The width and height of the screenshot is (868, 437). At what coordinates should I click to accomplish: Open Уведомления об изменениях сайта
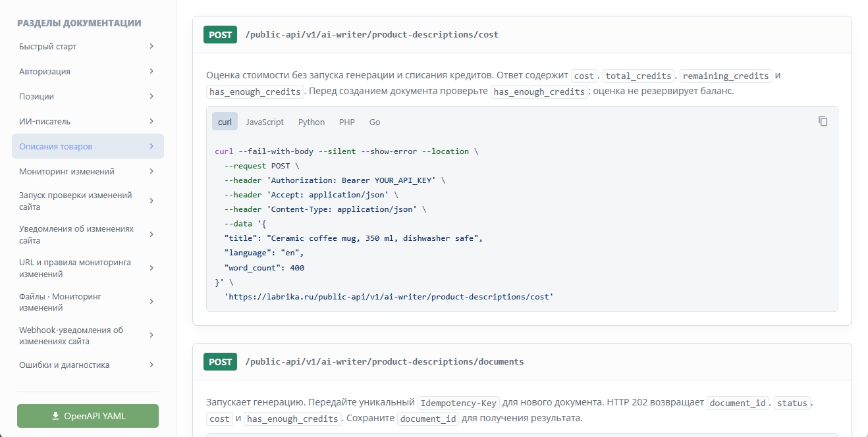(x=88, y=234)
